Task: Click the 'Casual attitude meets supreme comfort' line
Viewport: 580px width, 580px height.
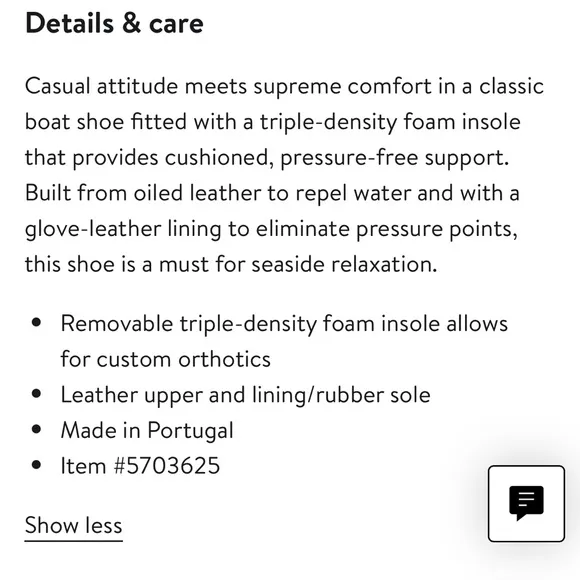Action: tap(284, 86)
